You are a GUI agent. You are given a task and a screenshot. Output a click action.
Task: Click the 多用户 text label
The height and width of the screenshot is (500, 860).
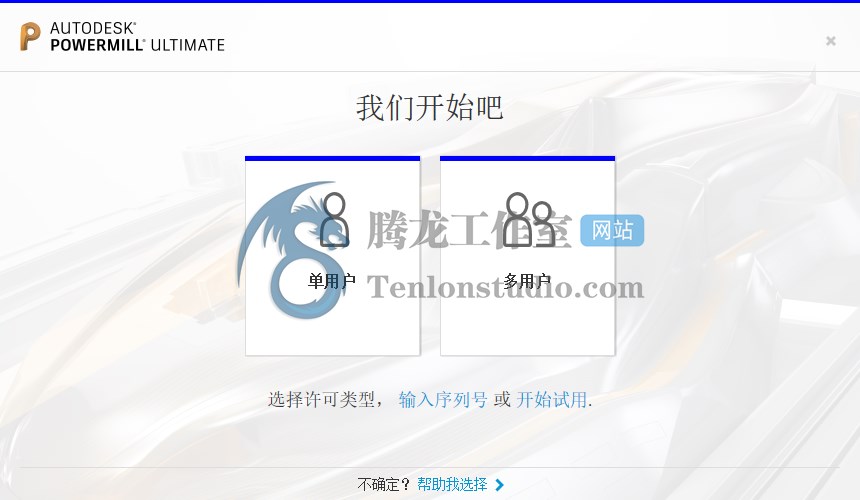pos(527,281)
